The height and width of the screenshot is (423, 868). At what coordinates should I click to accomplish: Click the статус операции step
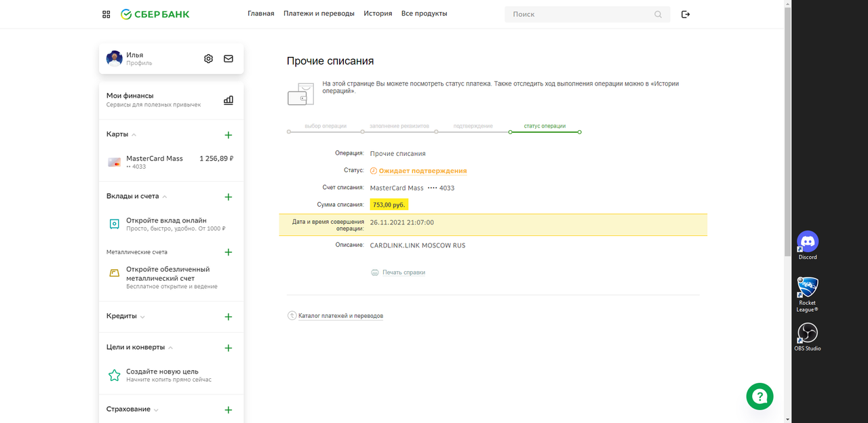pyautogui.click(x=545, y=126)
